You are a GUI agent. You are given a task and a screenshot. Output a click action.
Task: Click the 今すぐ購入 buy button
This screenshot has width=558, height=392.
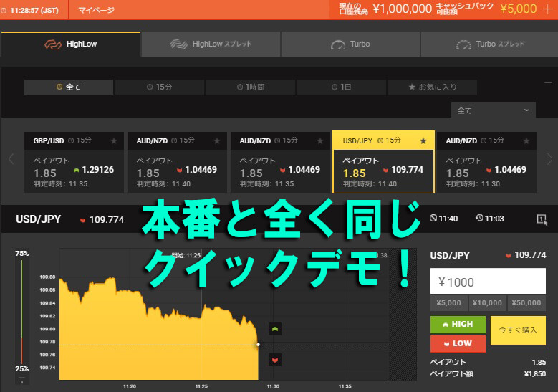coord(518,330)
